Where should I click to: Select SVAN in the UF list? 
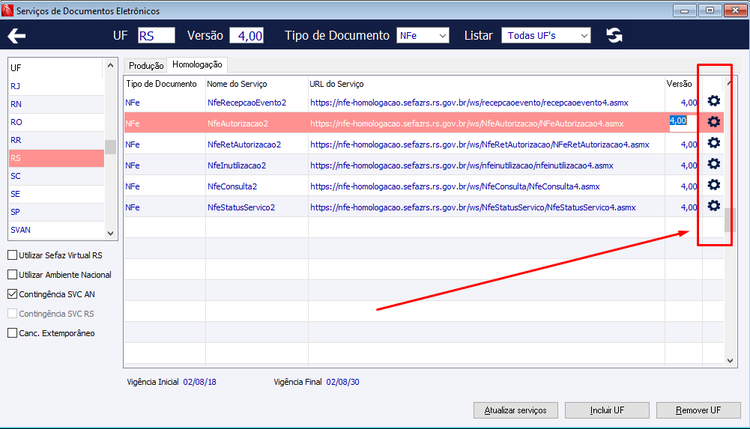click(x=56, y=230)
